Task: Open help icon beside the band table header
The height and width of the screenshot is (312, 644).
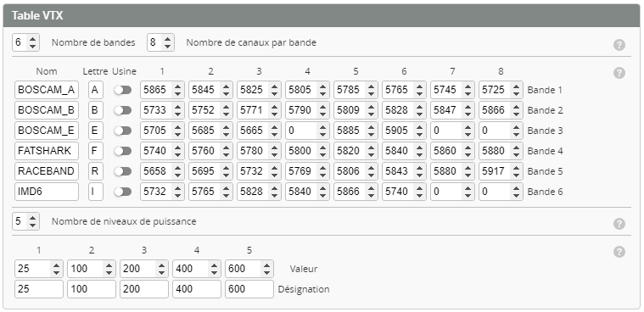Action: 619,73
